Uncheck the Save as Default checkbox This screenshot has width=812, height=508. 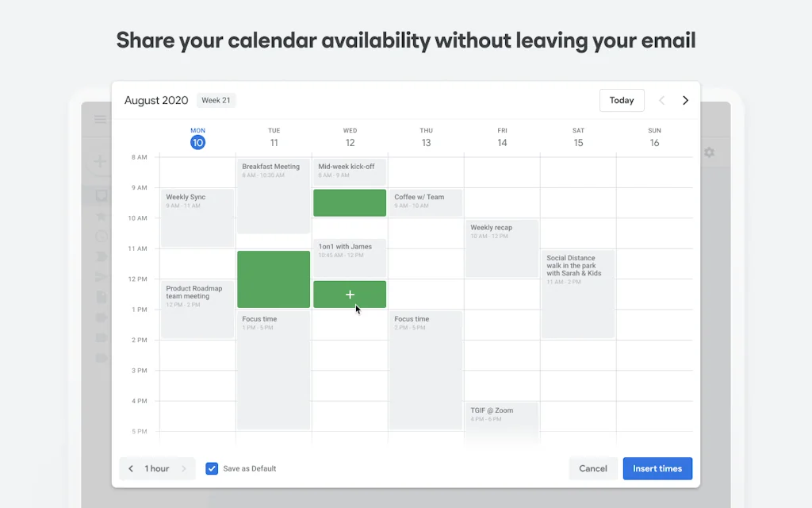pos(212,468)
